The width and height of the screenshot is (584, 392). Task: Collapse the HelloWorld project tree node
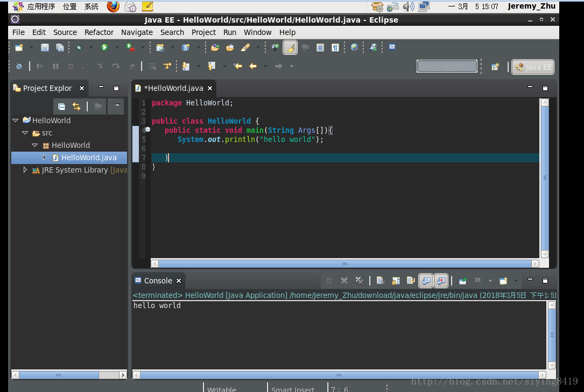click(16, 120)
